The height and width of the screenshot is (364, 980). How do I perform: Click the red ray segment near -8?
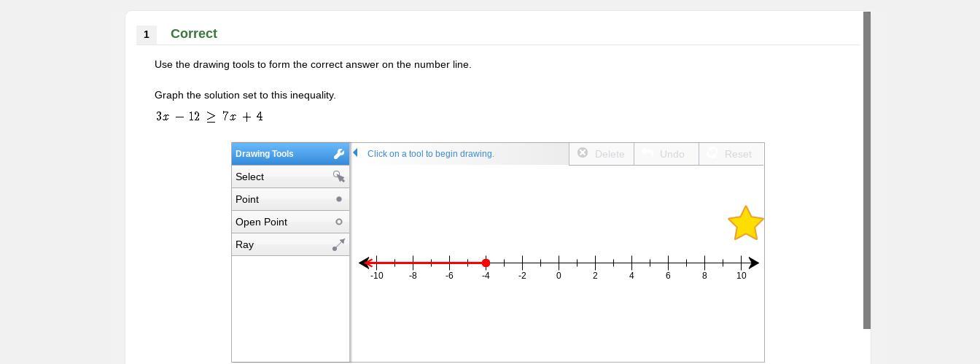click(x=413, y=263)
